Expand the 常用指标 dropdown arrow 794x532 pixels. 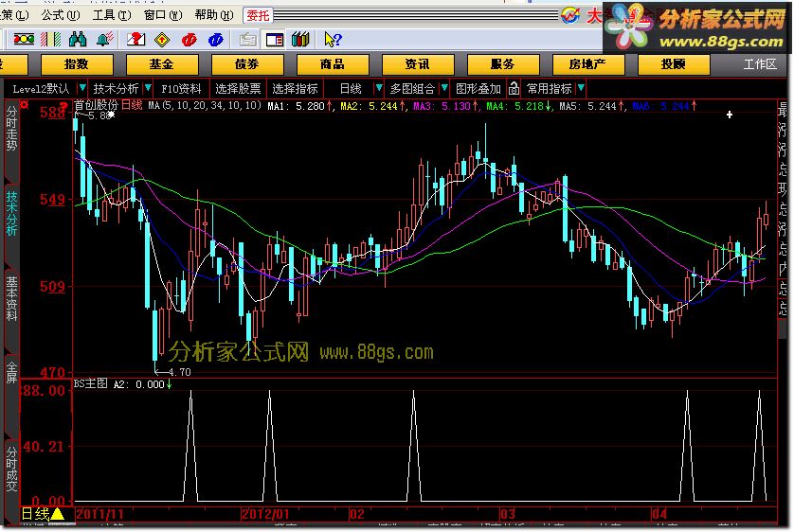coord(581,88)
